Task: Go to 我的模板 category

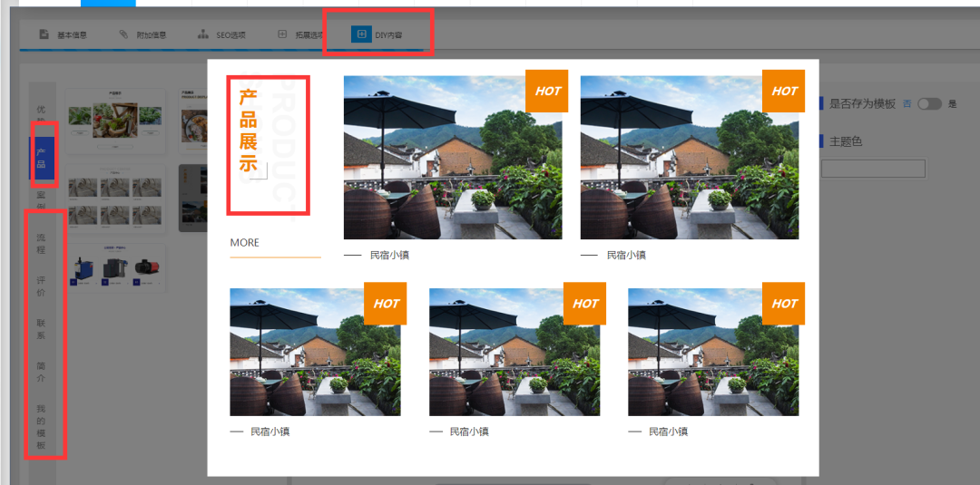Action: pos(41,426)
